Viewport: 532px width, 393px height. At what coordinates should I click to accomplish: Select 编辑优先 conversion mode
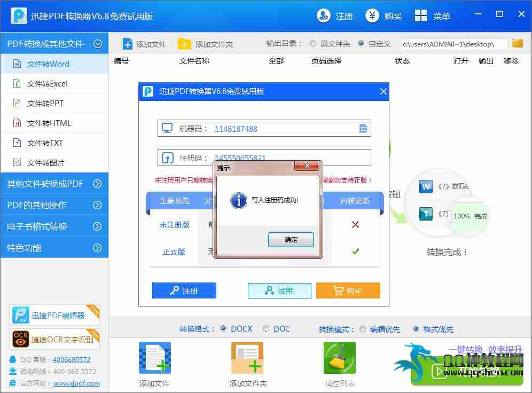pyautogui.click(x=363, y=329)
